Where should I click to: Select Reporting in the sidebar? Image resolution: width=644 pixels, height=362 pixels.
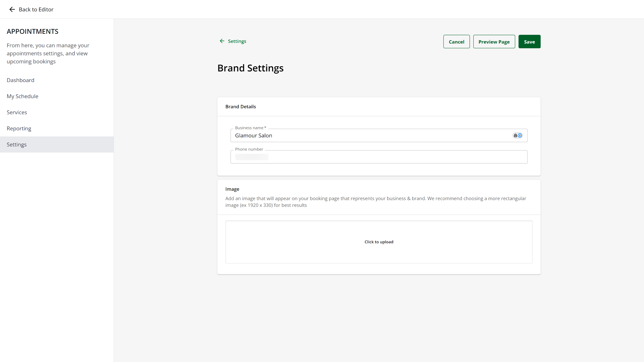coord(19,128)
